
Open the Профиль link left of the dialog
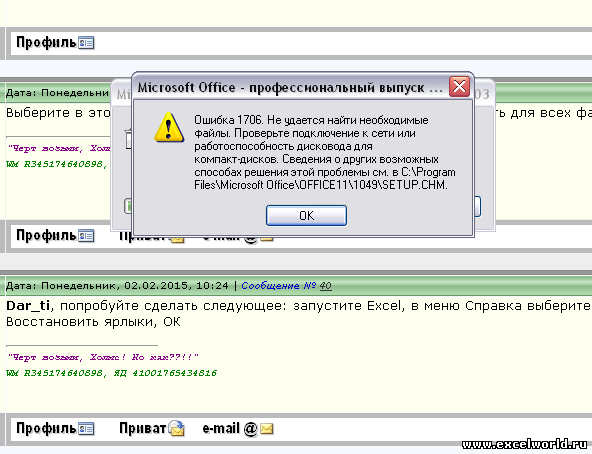pos(46,236)
